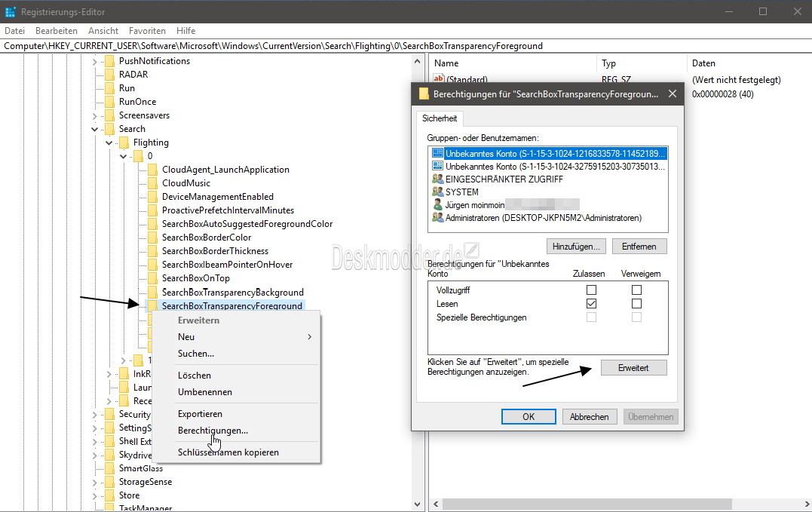
Task: Click the registry address path bar
Action: point(406,45)
